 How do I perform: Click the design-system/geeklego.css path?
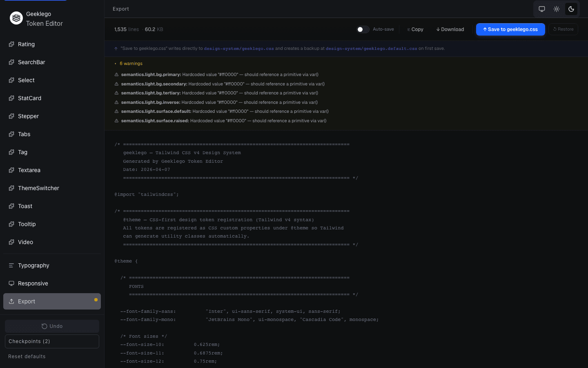pyautogui.click(x=239, y=48)
